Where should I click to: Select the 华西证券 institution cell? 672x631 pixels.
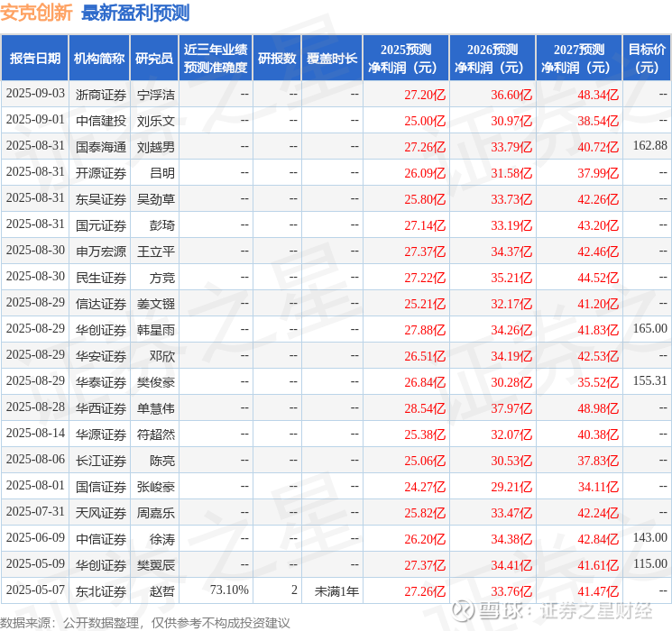pyautogui.click(x=101, y=408)
